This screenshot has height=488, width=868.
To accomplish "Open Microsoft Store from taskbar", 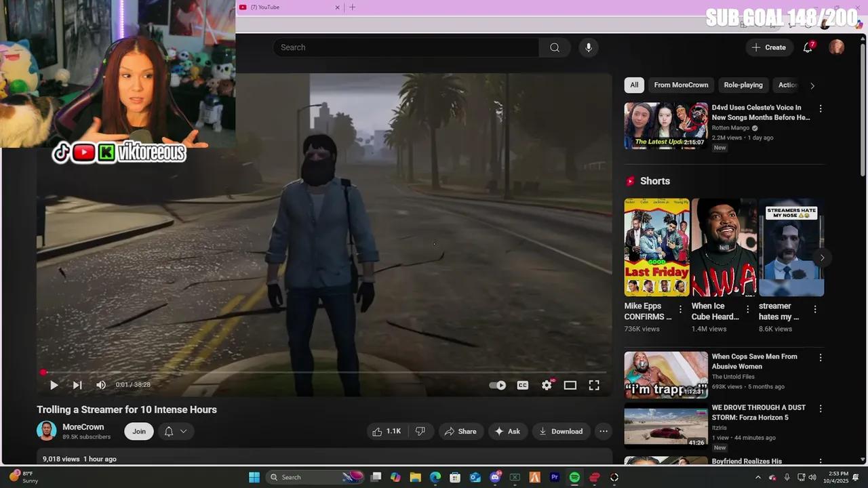I will (455, 477).
